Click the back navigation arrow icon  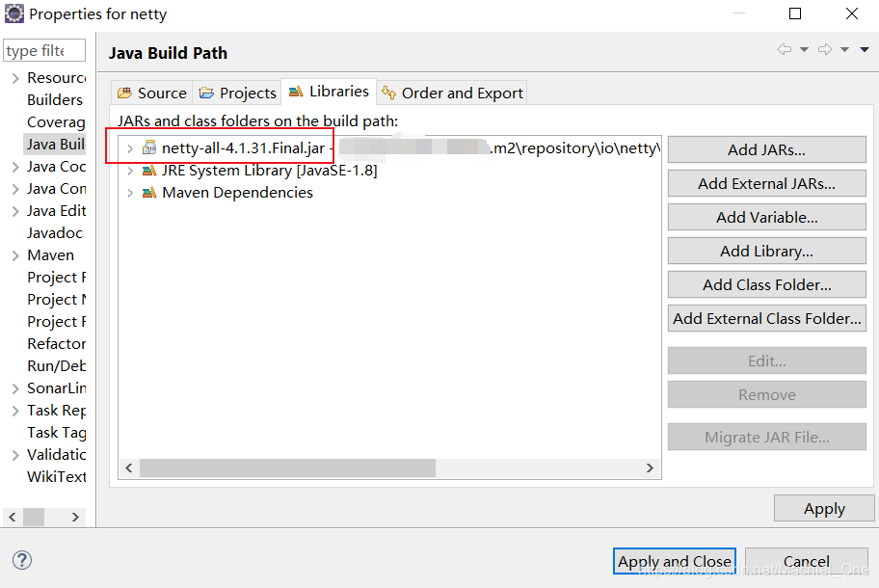pyautogui.click(x=785, y=49)
